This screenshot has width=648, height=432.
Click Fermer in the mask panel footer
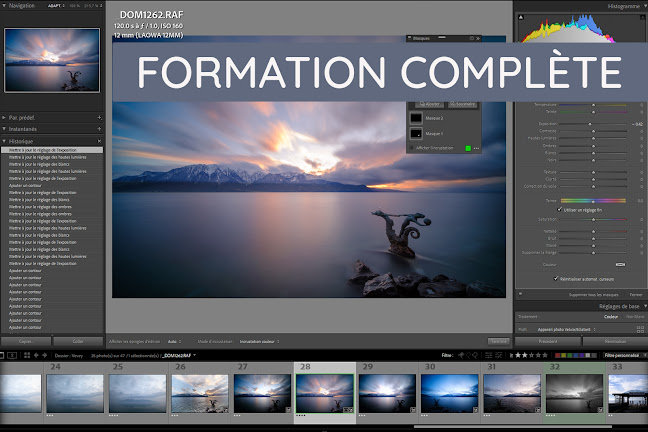(x=636, y=295)
